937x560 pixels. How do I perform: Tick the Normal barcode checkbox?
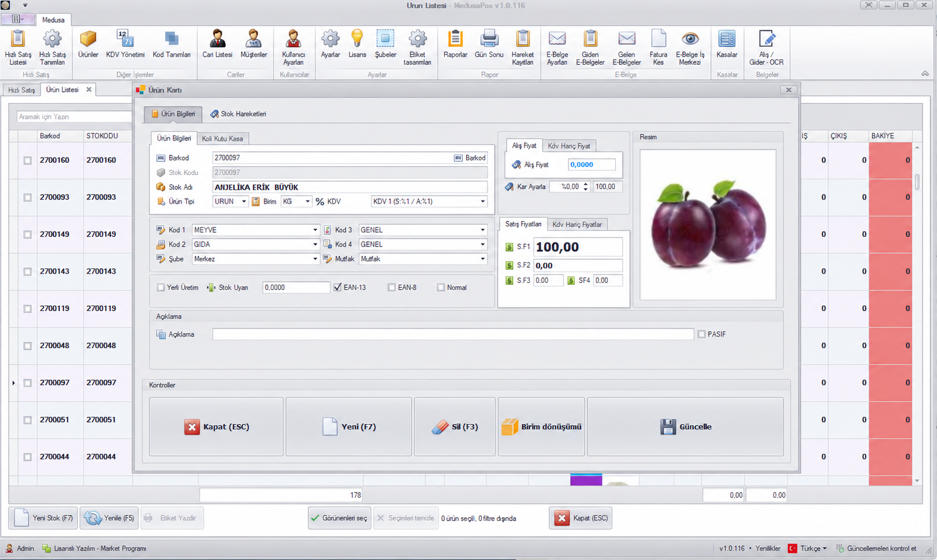[x=441, y=288]
